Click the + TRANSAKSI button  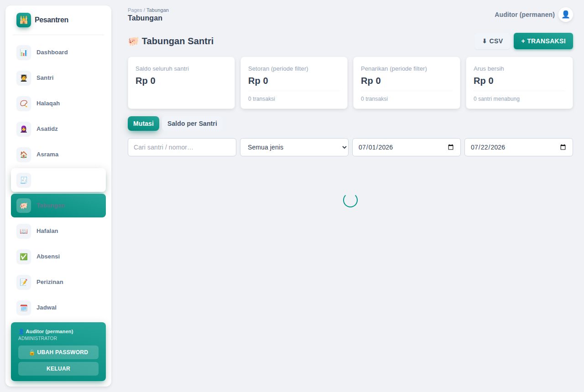pyautogui.click(x=543, y=41)
